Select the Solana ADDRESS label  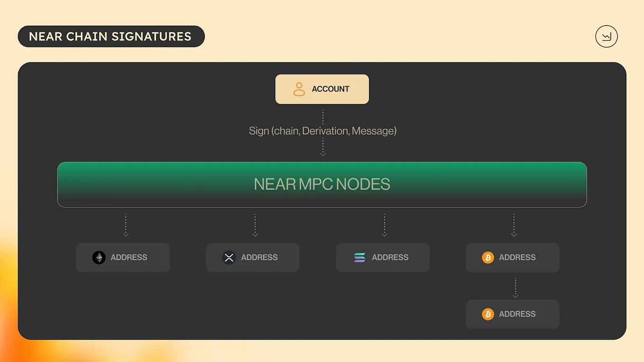(390, 257)
